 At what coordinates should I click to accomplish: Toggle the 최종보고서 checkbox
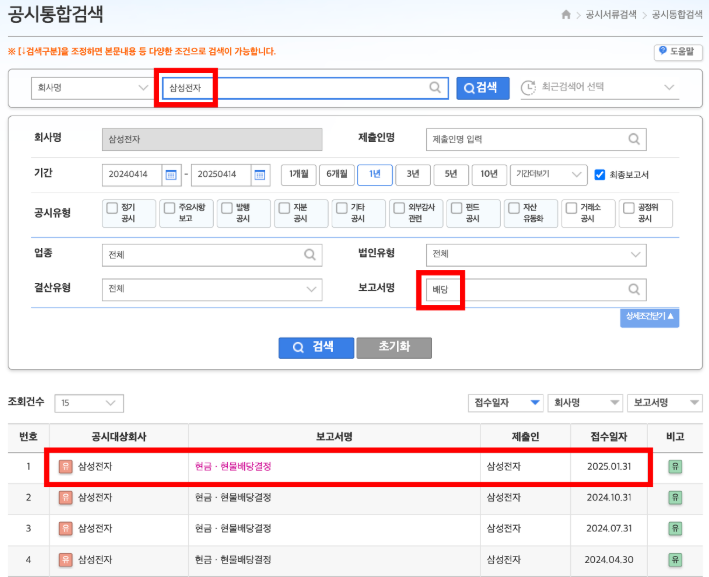tap(600, 175)
